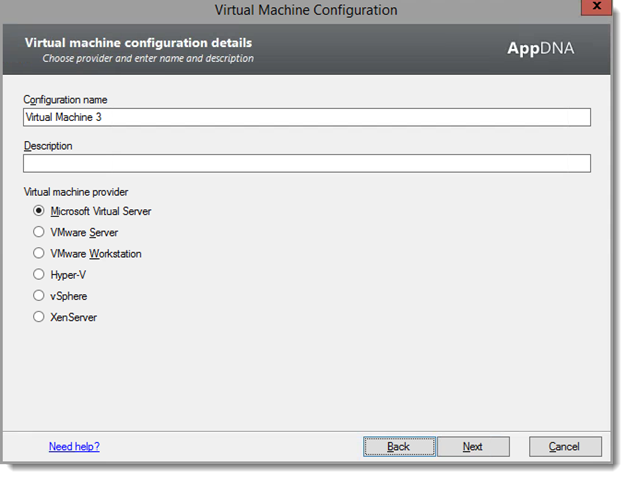
Task: Select the vSphere provider option
Action: coord(38,296)
